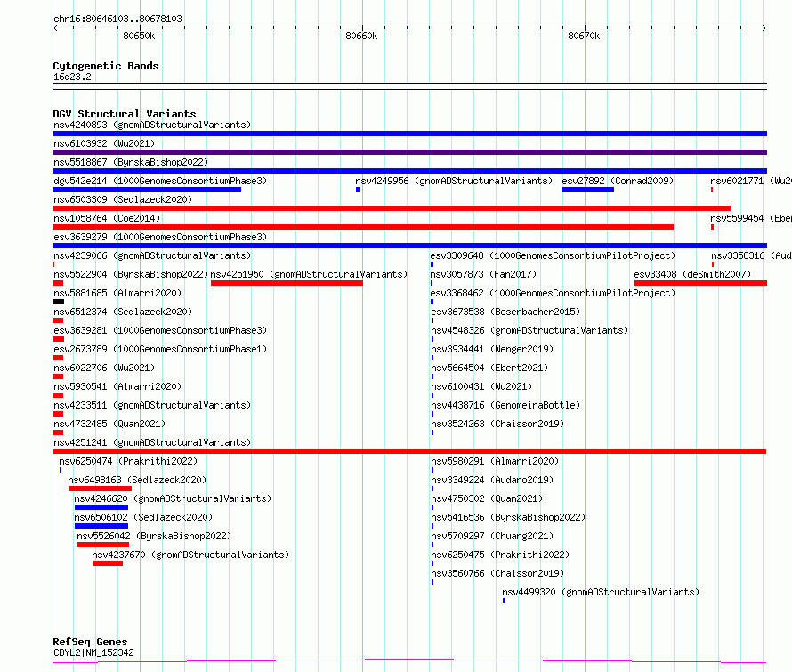The width and height of the screenshot is (792, 672).
Task: Select the blue bar under esv27892
Action: click(588, 190)
